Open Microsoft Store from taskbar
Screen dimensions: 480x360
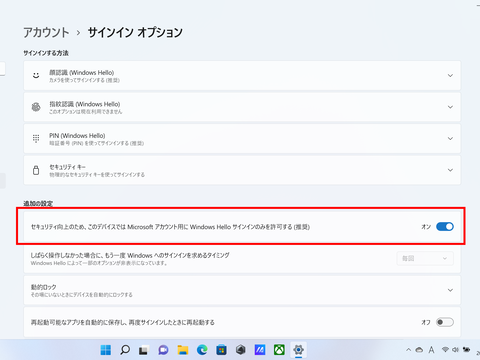pyautogui.click(x=221, y=350)
